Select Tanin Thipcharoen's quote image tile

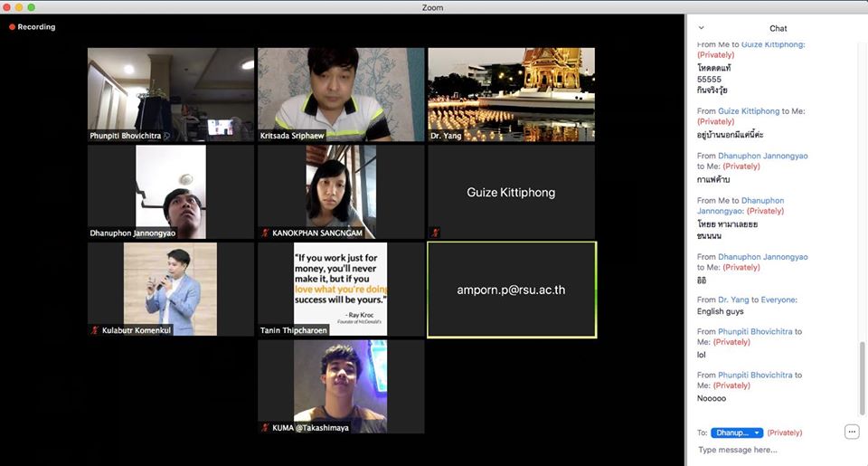pos(341,289)
